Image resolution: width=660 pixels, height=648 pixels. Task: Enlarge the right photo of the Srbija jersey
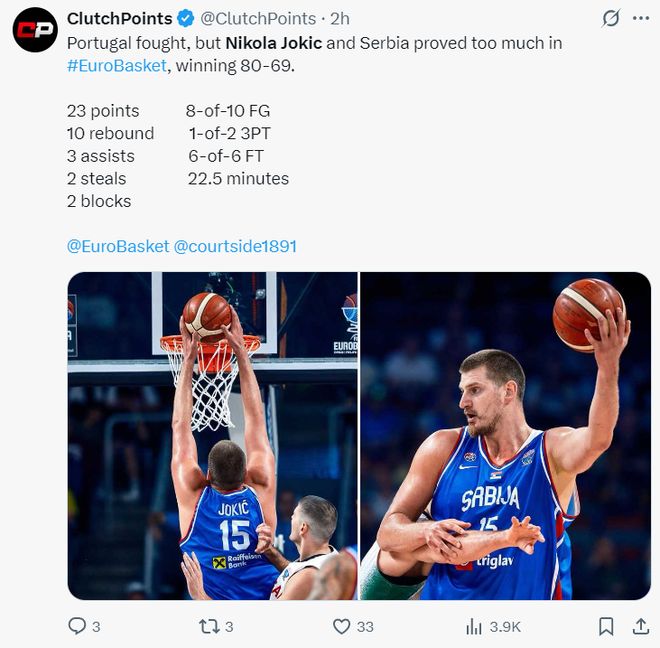click(x=505, y=435)
